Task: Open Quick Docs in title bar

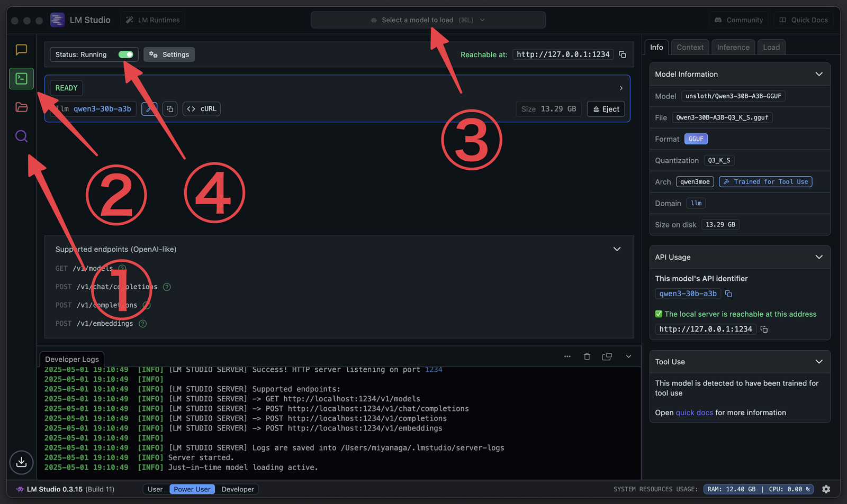Action: coord(803,20)
